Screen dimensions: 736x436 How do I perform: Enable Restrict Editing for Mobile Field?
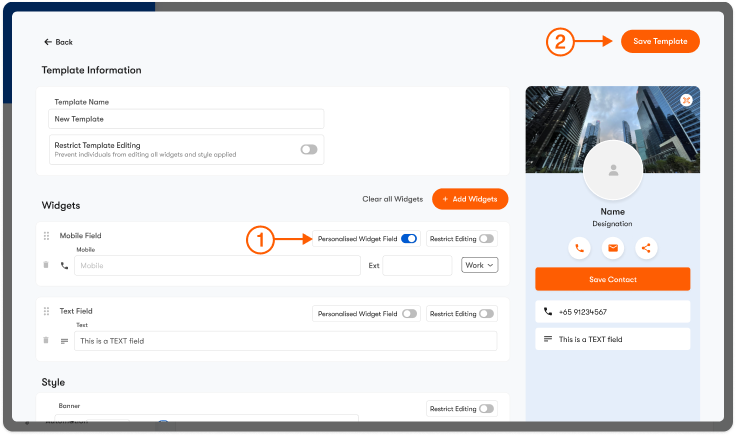(487, 239)
